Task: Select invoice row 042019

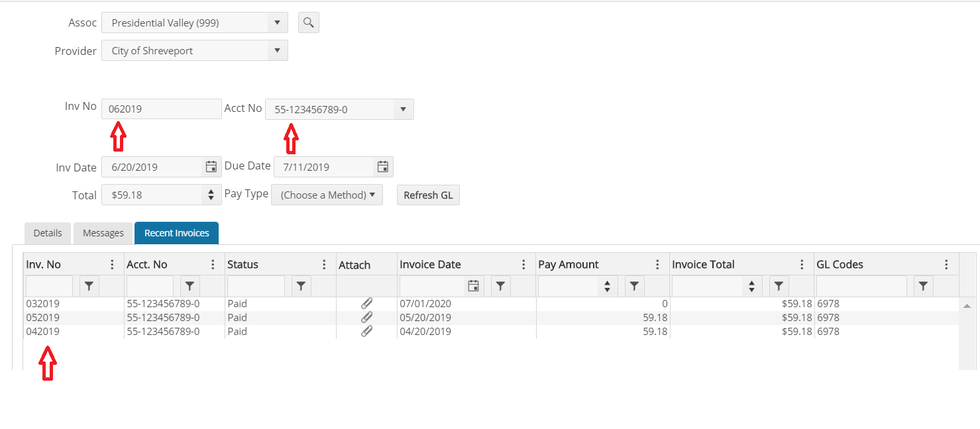Action: (x=490, y=331)
